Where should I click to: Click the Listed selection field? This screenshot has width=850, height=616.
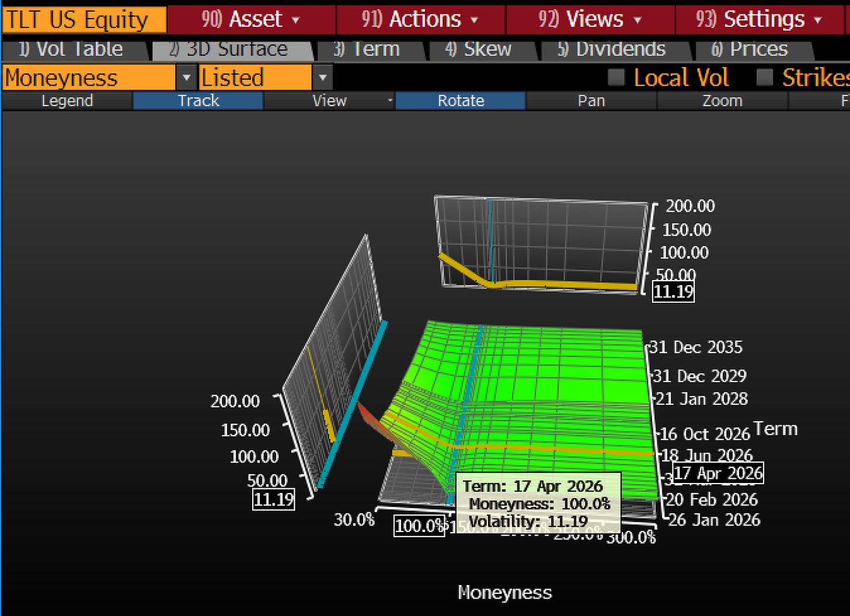(255, 78)
